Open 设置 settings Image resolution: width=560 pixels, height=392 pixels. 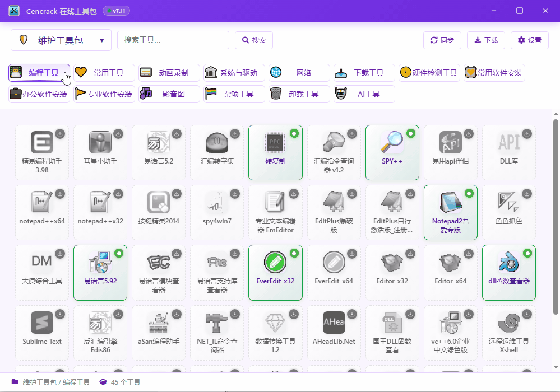click(530, 40)
